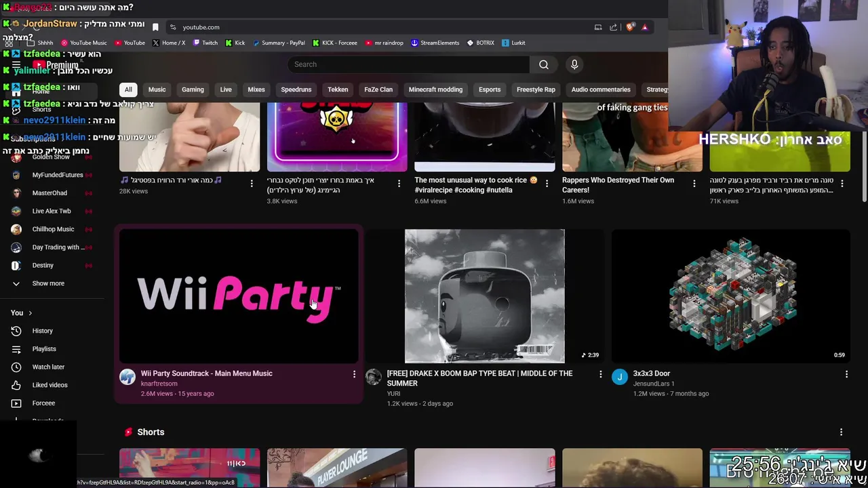Open the knarfretsom channel link
This screenshot has height=488, width=868.
159,384
